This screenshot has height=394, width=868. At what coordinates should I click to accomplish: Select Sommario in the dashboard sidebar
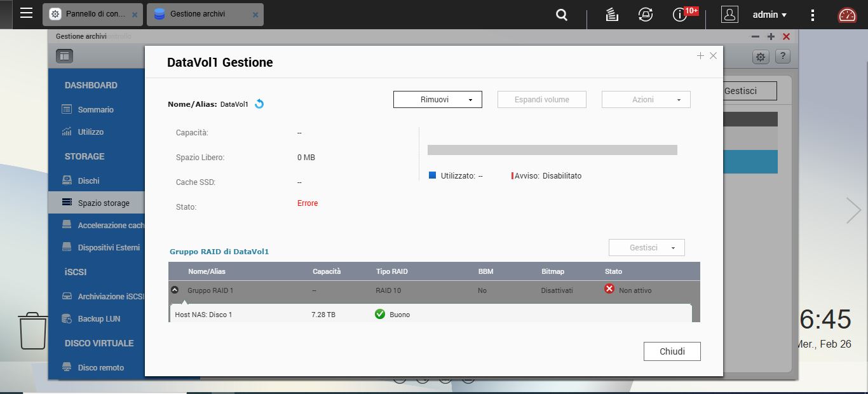pyautogui.click(x=95, y=109)
